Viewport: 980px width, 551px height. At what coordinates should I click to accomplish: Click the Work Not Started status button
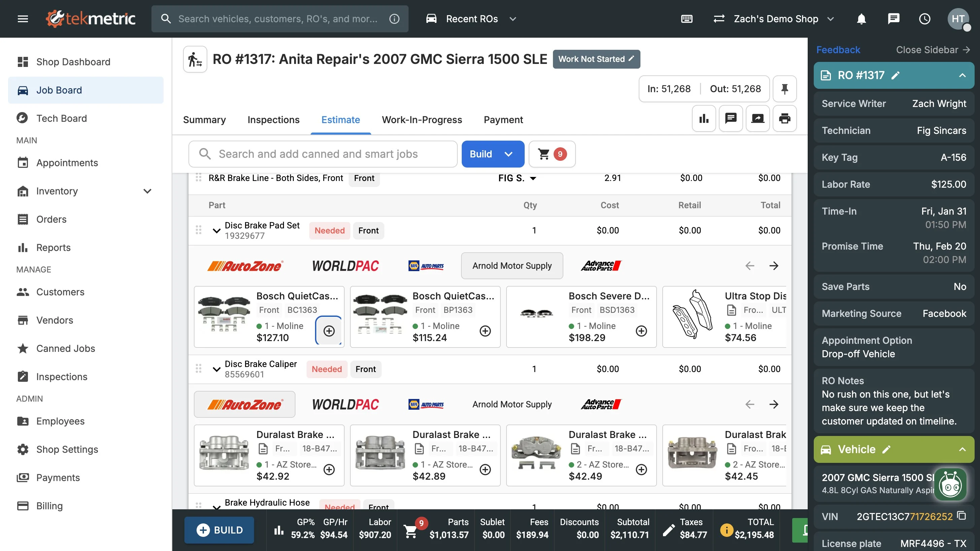pos(596,59)
